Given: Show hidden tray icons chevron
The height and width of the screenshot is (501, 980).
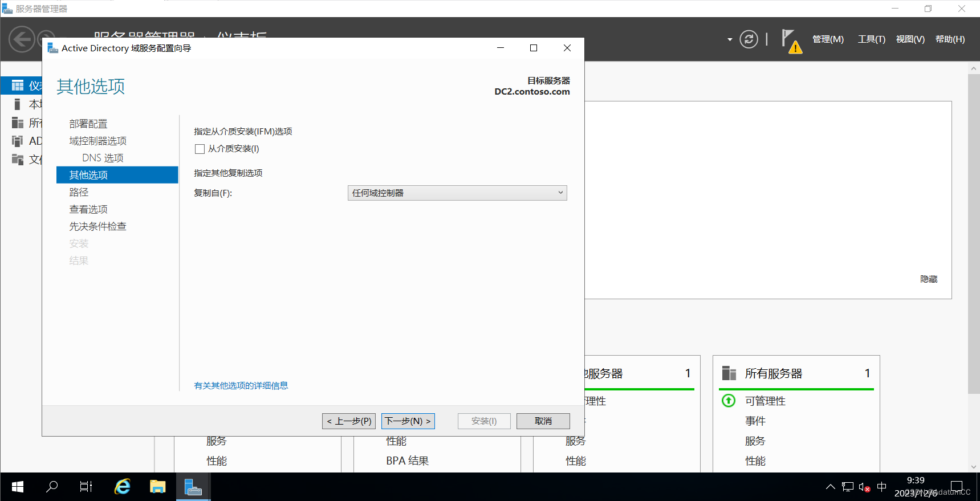Looking at the screenshot, I should pos(831,487).
